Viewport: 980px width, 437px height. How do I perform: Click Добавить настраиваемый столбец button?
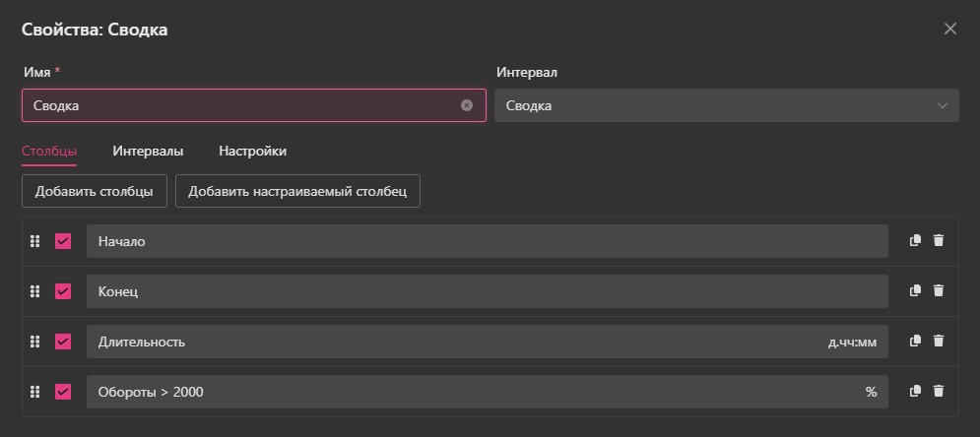297,191
